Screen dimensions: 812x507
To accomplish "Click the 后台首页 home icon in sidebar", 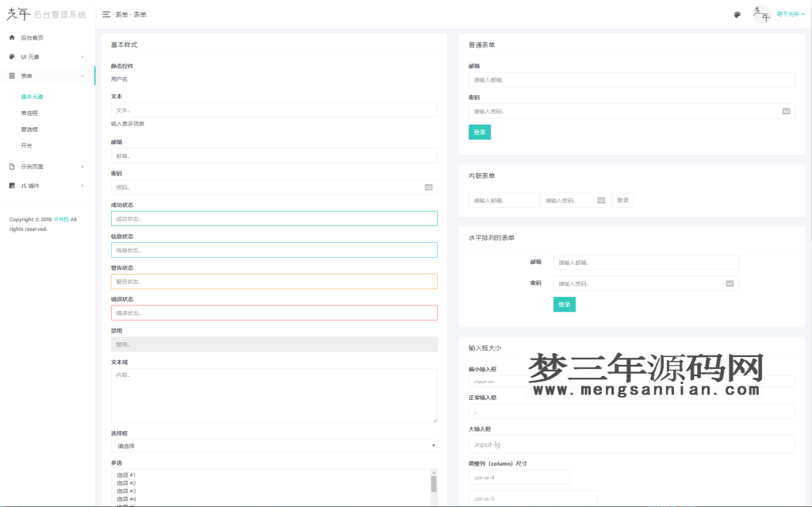I will coord(11,36).
